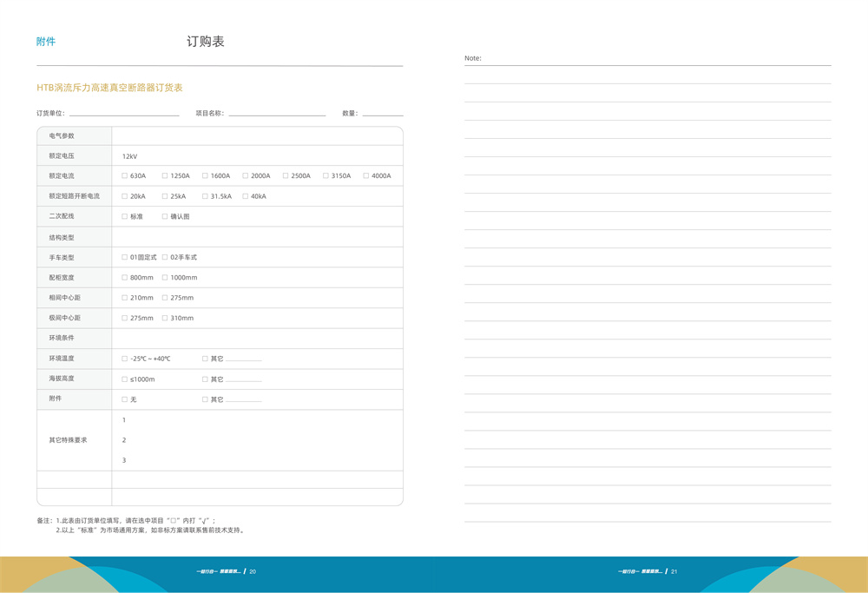This screenshot has width=868, height=593.
Task: Click the 配柜宽度 row label
Action: point(62,277)
